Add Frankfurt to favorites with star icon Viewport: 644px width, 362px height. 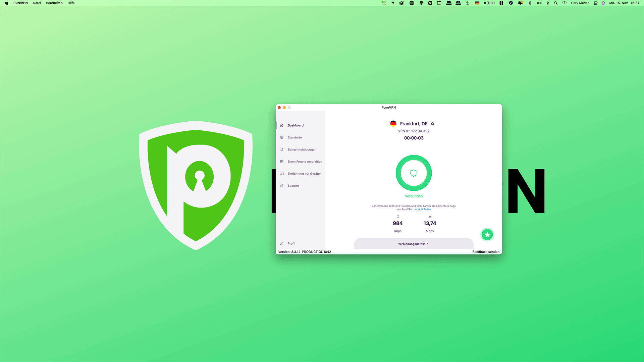[x=432, y=124]
